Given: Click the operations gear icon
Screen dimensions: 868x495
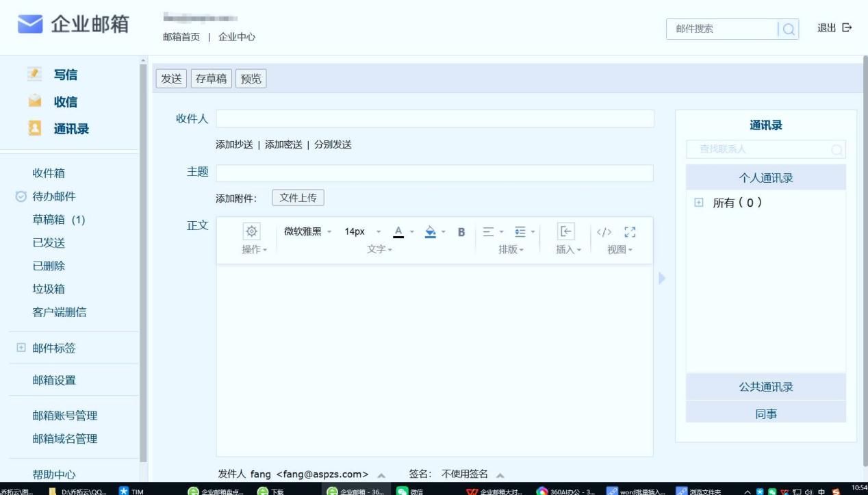Looking at the screenshot, I should tap(251, 231).
